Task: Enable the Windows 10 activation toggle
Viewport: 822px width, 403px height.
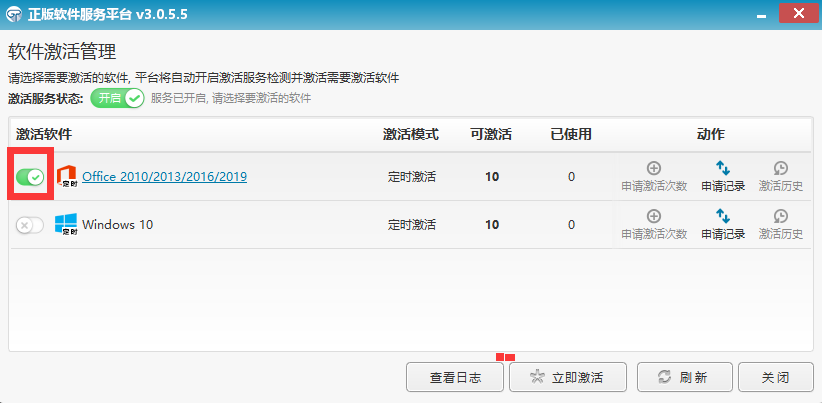Action: pos(30,225)
